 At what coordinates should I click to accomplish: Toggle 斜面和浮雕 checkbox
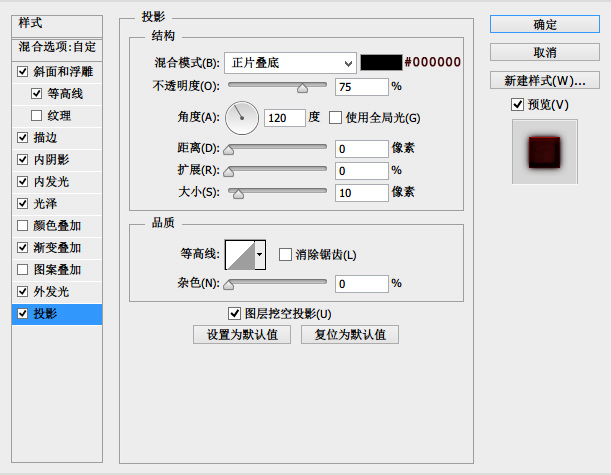pos(23,72)
